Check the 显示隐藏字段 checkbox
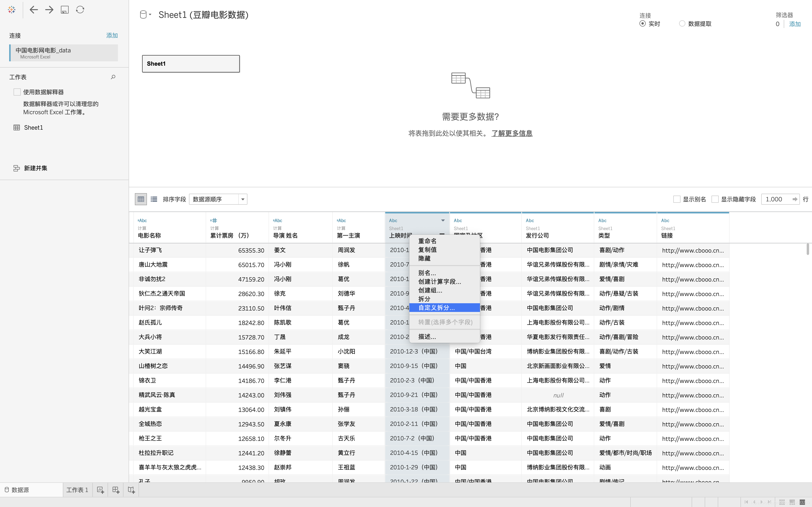The height and width of the screenshot is (507, 812). click(715, 199)
